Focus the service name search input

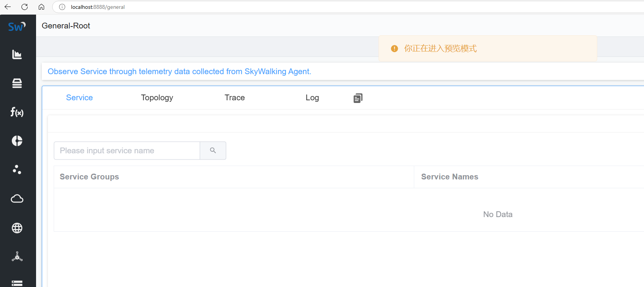127,151
